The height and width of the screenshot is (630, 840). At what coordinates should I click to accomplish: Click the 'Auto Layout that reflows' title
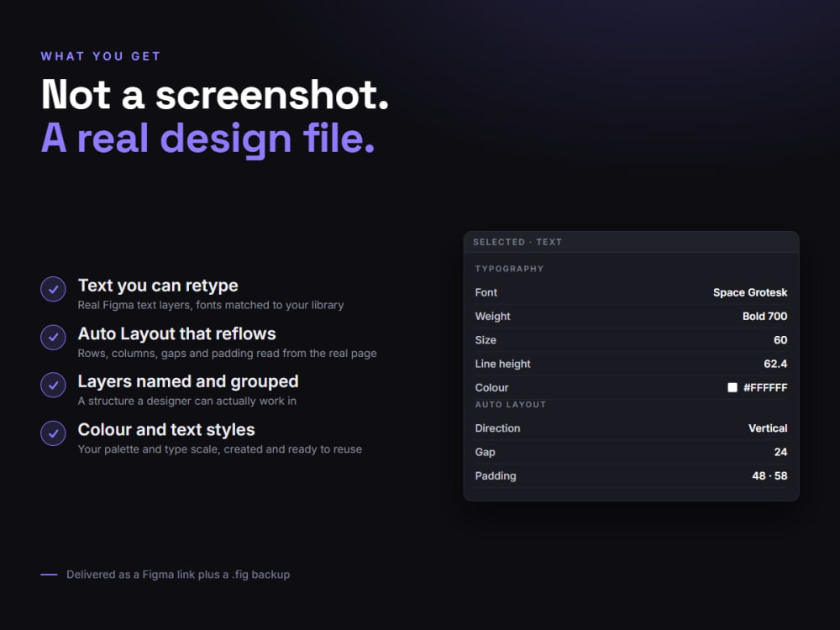coord(176,333)
